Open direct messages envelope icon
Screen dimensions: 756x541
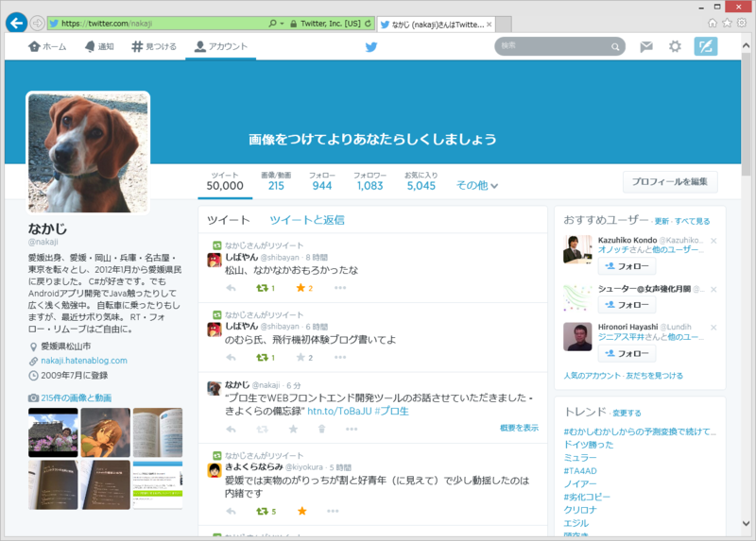[x=646, y=46]
